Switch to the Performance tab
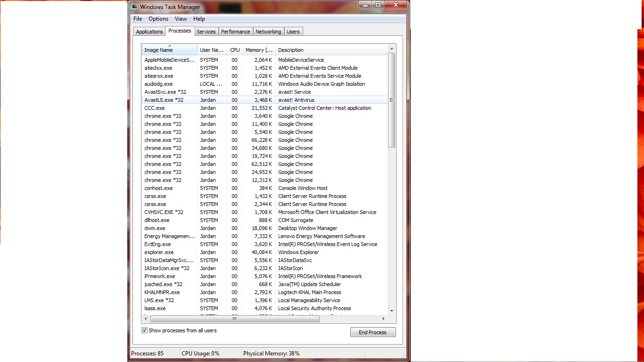Image resolution: width=644 pixels, height=362 pixels. pyautogui.click(x=236, y=32)
